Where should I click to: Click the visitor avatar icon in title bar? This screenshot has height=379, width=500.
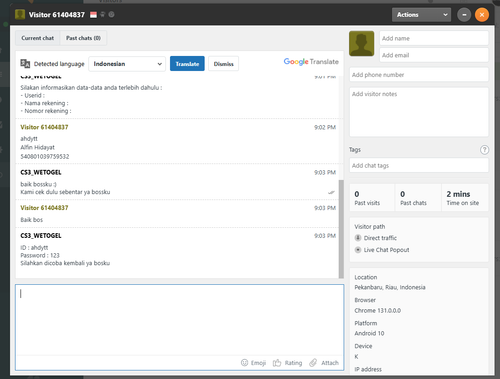tap(20, 15)
